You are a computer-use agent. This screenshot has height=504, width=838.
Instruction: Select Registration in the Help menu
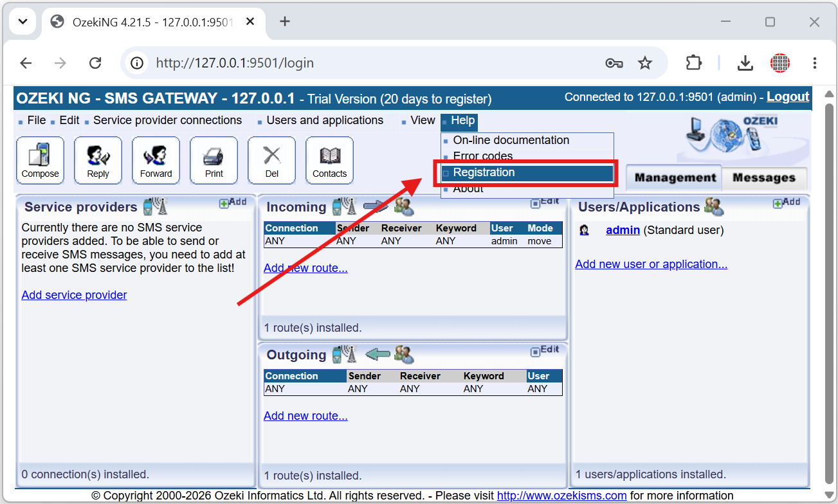[x=527, y=172]
